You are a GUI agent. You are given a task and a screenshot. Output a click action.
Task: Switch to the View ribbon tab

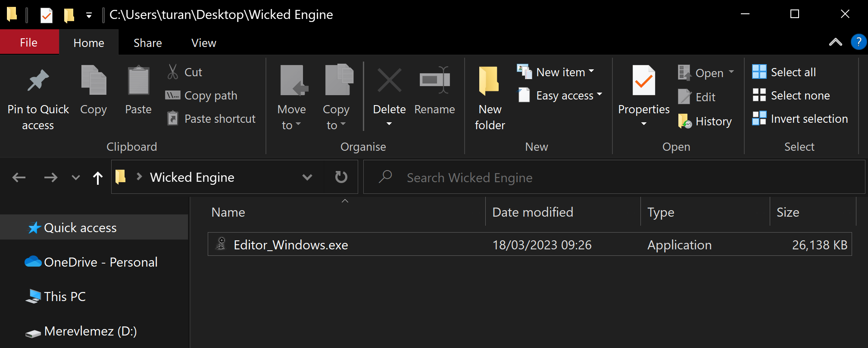coord(204,43)
